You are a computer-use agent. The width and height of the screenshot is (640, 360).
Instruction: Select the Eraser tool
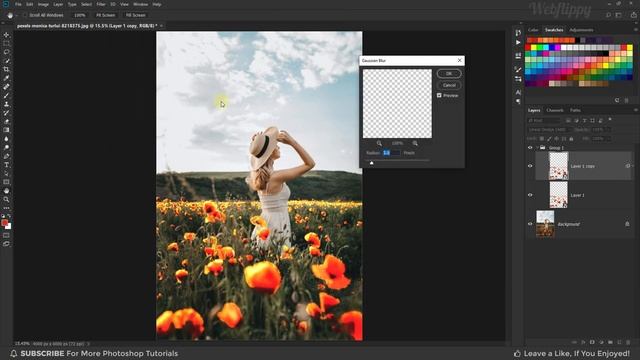[x=7, y=121]
